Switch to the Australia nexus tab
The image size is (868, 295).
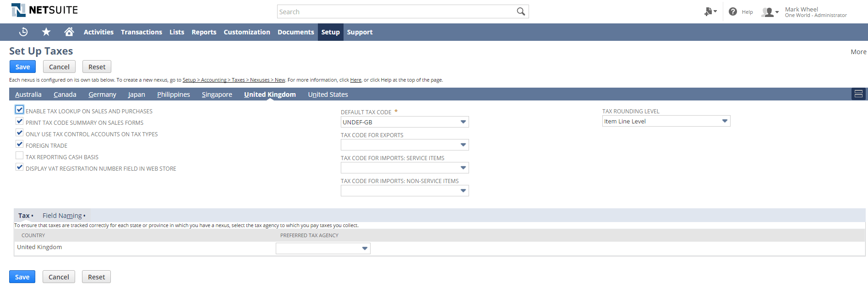pos(28,95)
